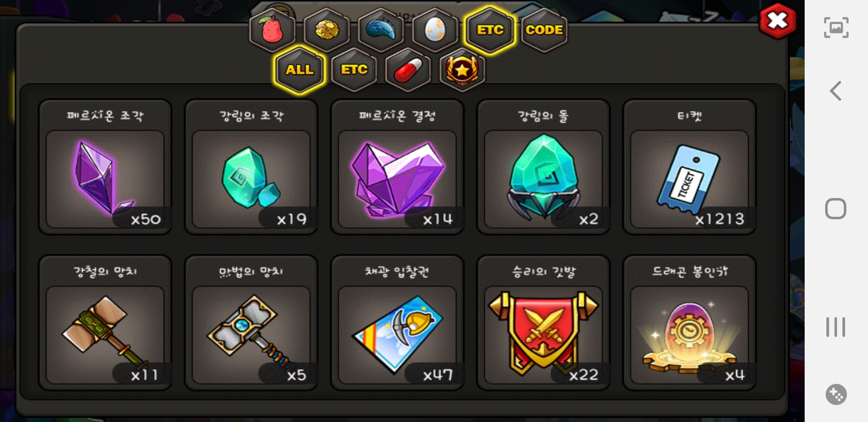Select the magic hammer with blue gem
The image size is (868, 422).
[251, 323]
